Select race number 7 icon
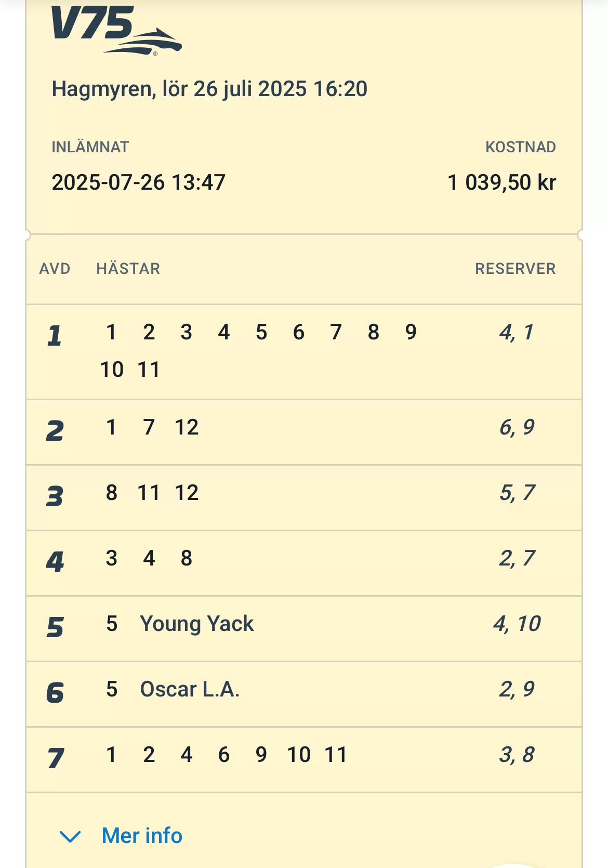Image resolution: width=608 pixels, height=868 pixels. [56, 758]
